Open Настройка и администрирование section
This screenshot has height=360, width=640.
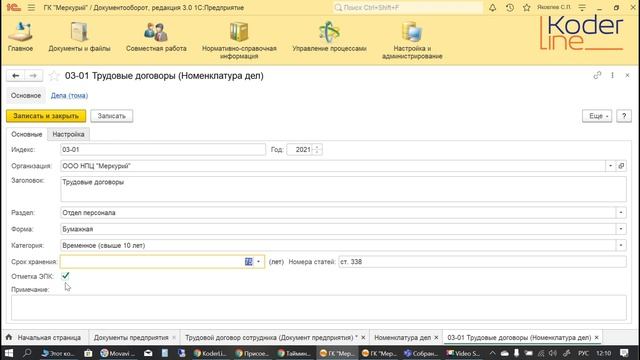pos(412,40)
